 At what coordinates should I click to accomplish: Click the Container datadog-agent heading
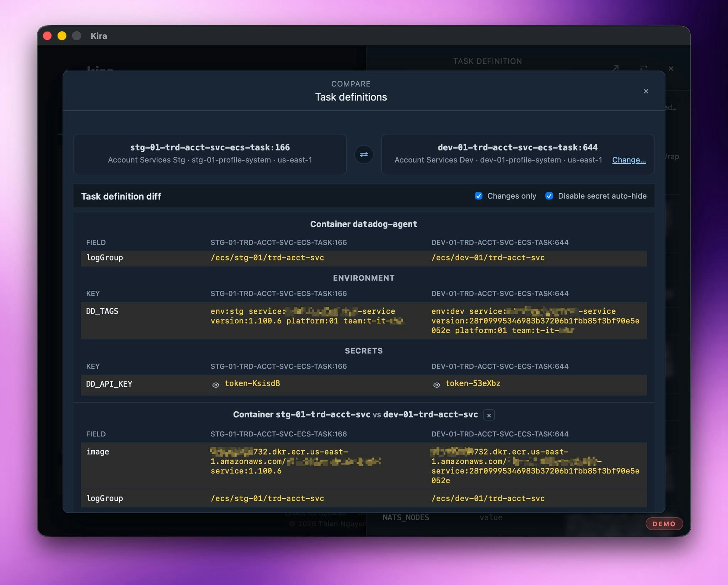pos(364,224)
